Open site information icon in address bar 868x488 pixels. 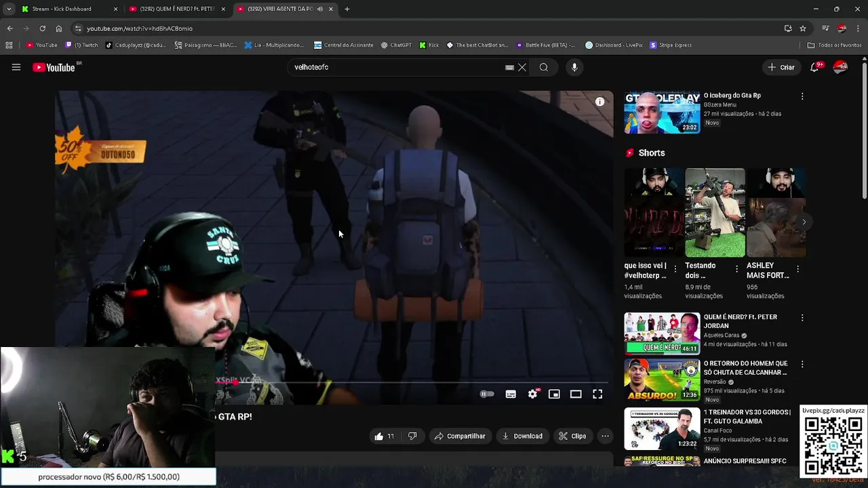pos(79,28)
